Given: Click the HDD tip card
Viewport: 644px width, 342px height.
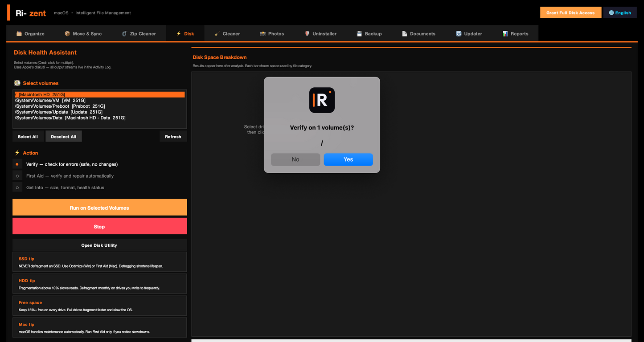Looking at the screenshot, I should click(x=99, y=284).
